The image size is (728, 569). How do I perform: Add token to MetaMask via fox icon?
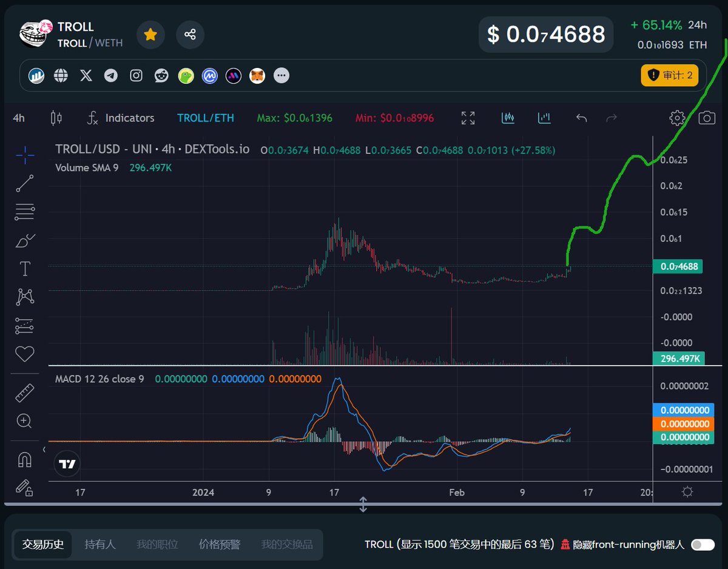257,76
